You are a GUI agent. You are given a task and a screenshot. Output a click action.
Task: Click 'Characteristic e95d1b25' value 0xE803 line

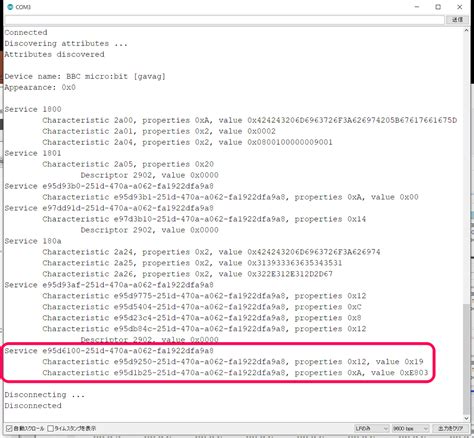tap(235, 373)
